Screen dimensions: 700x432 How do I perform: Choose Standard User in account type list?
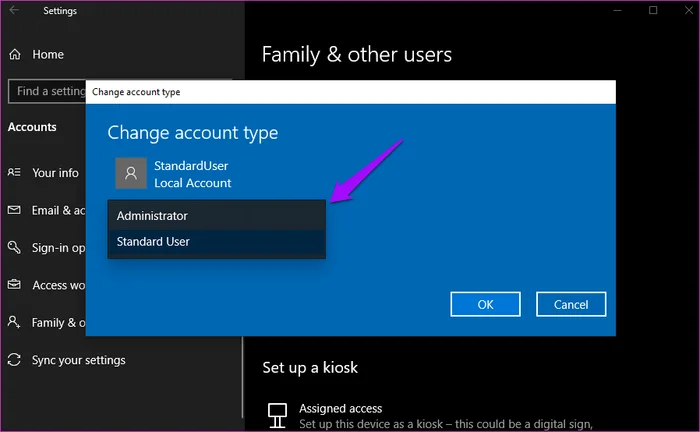(217, 242)
